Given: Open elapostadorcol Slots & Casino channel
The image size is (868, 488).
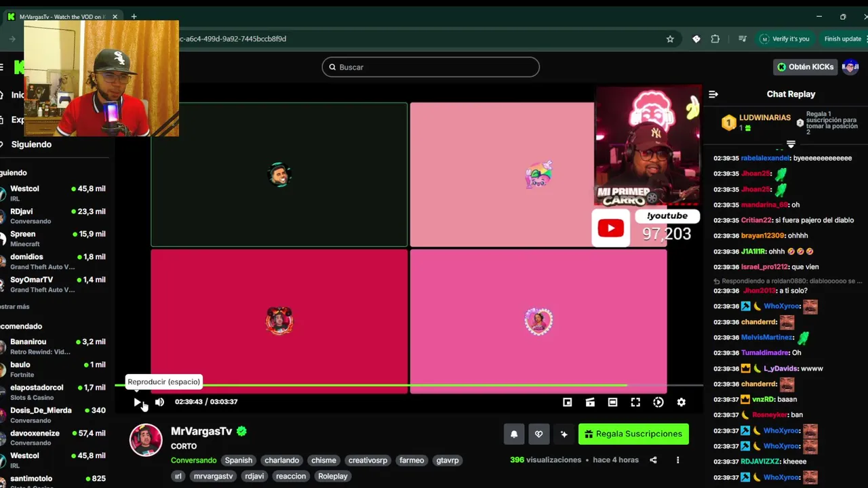Looking at the screenshot, I should pyautogui.click(x=54, y=392).
